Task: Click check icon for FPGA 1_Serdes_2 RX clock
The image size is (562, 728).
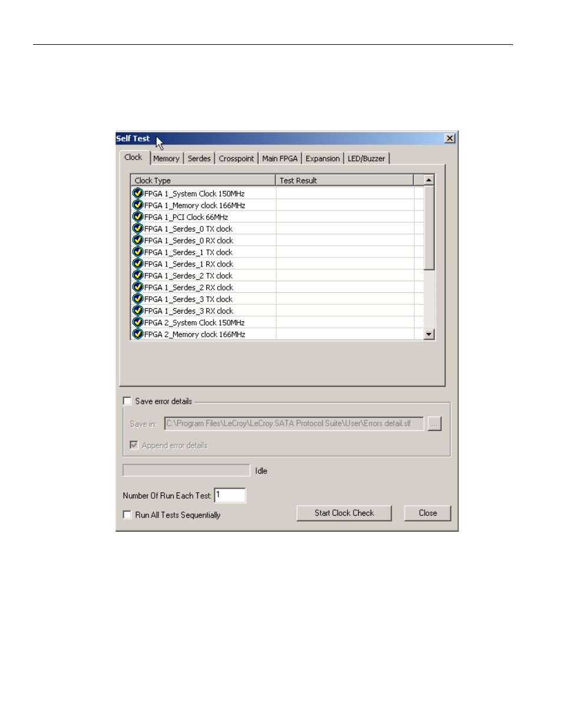Action: (x=138, y=288)
